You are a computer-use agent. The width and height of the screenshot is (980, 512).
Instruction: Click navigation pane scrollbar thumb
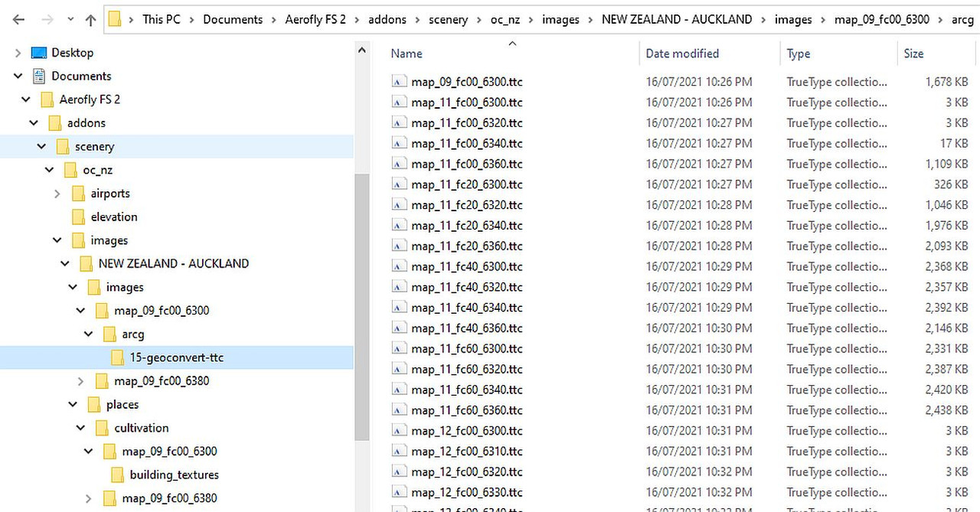click(x=362, y=306)
